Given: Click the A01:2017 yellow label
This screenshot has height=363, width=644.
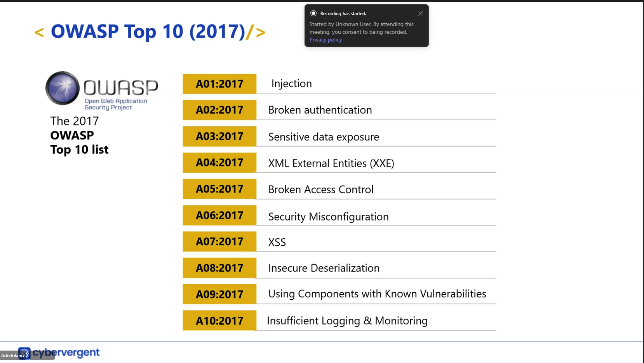Looking at the screenshot, I should tap(219, 84).
